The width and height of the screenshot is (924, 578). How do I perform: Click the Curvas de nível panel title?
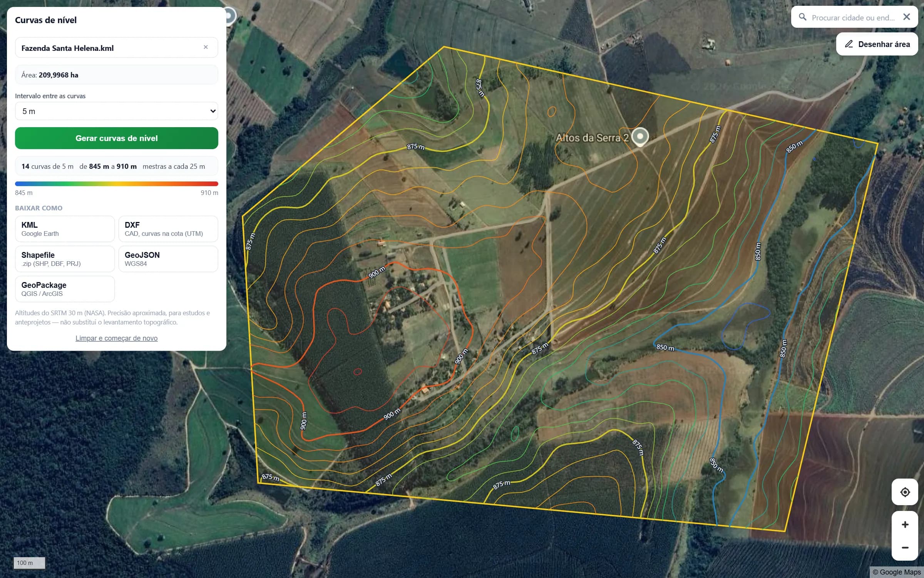[46, 20]
